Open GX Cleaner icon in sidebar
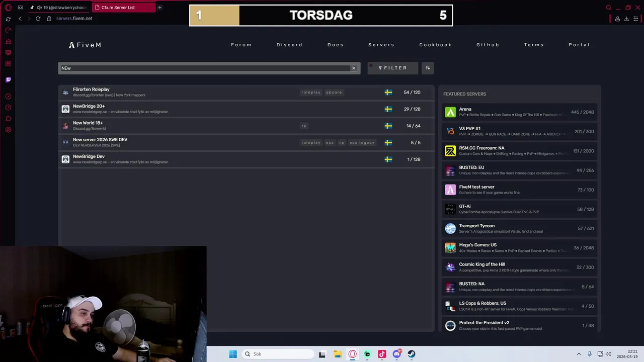This screenshot has width=644, height=362. (8, 41)
